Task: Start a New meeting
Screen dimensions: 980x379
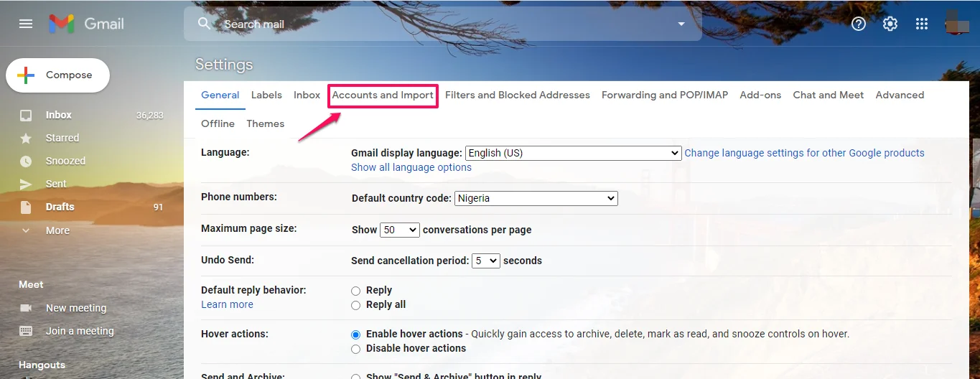Action: point(76,308)
